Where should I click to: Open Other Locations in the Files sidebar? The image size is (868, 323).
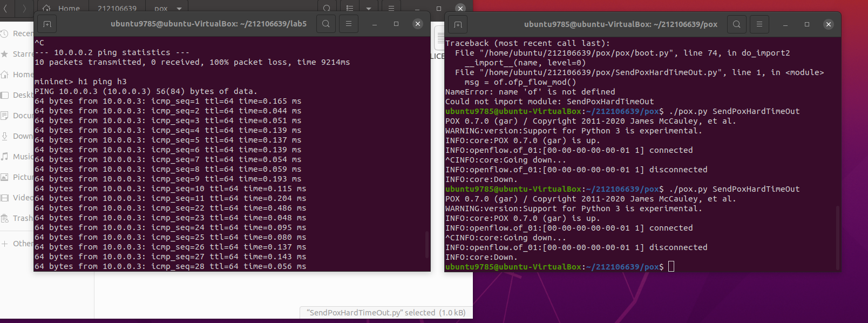tap(17, 244)
